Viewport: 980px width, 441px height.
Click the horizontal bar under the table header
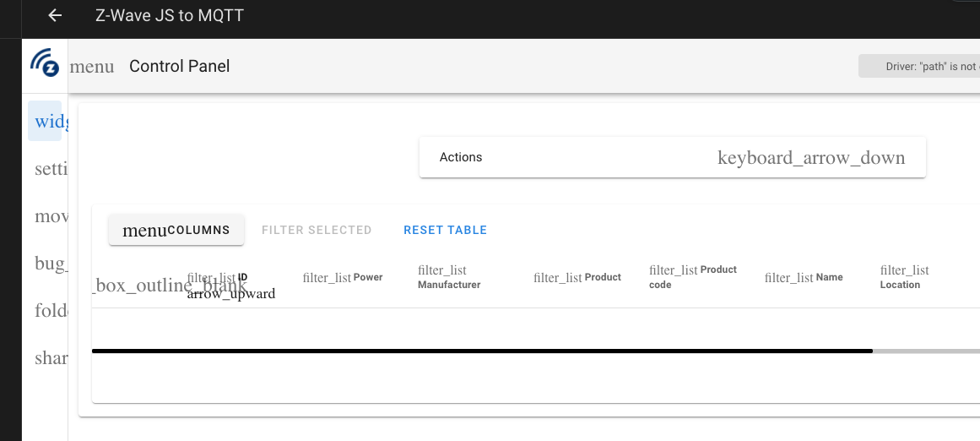click(x=482, y=351)
